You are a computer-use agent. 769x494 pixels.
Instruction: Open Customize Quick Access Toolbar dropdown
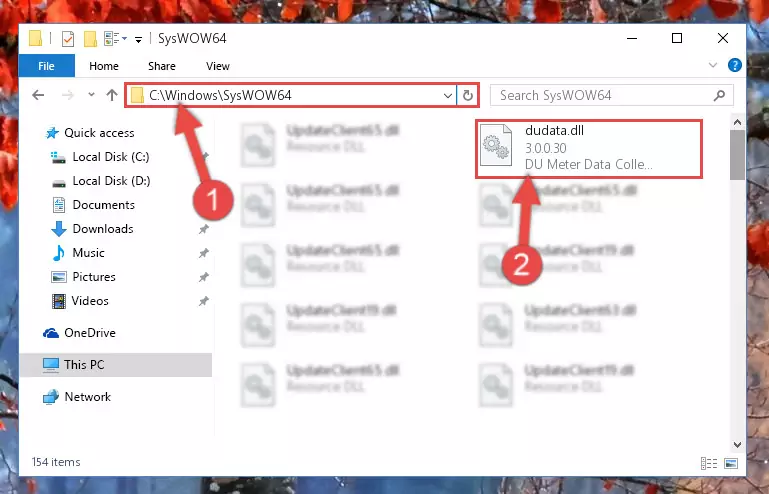coord(139,39)
